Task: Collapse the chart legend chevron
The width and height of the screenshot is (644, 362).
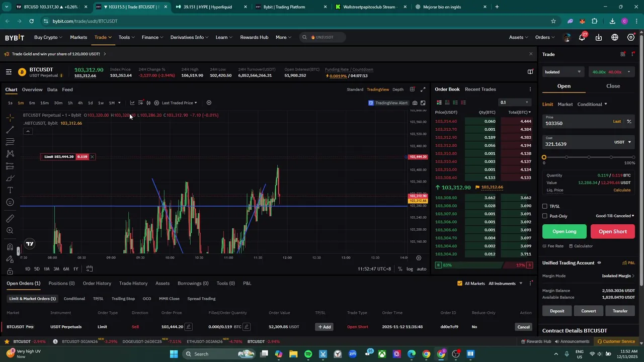Action: click(28, 131)
